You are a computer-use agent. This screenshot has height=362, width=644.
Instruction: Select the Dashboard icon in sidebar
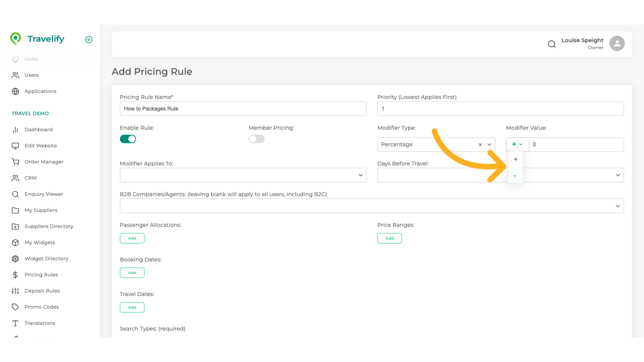tap(15, 129)
